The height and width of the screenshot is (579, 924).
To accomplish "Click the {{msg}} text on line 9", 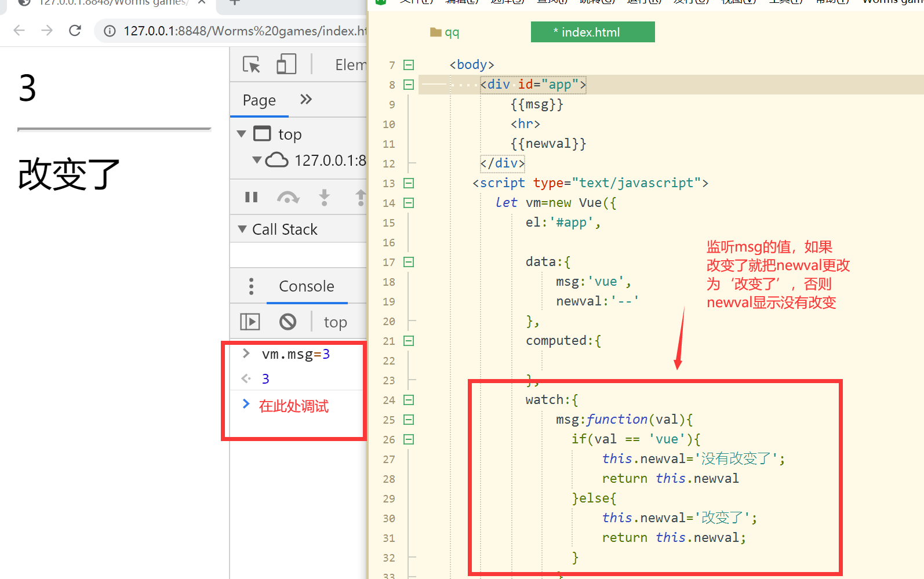I will pyautogui.click(x=537, y=104).
